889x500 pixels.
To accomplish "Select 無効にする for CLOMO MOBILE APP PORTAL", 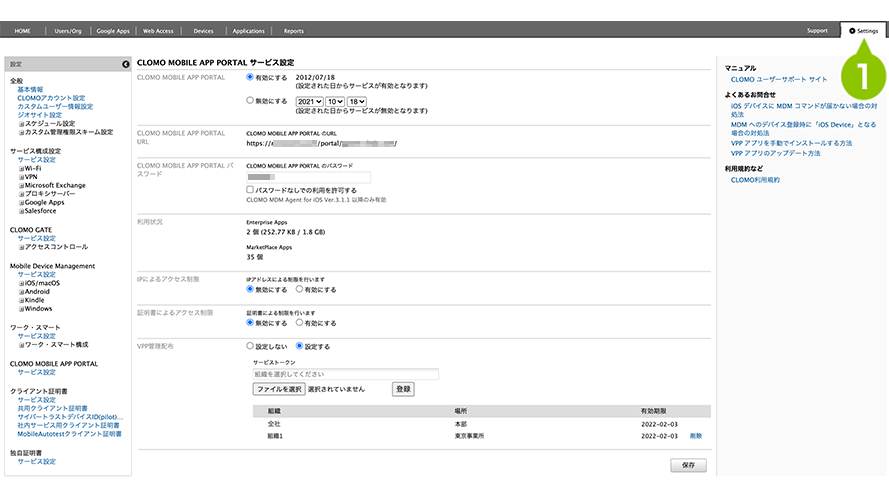I will [x=249, y=100].
